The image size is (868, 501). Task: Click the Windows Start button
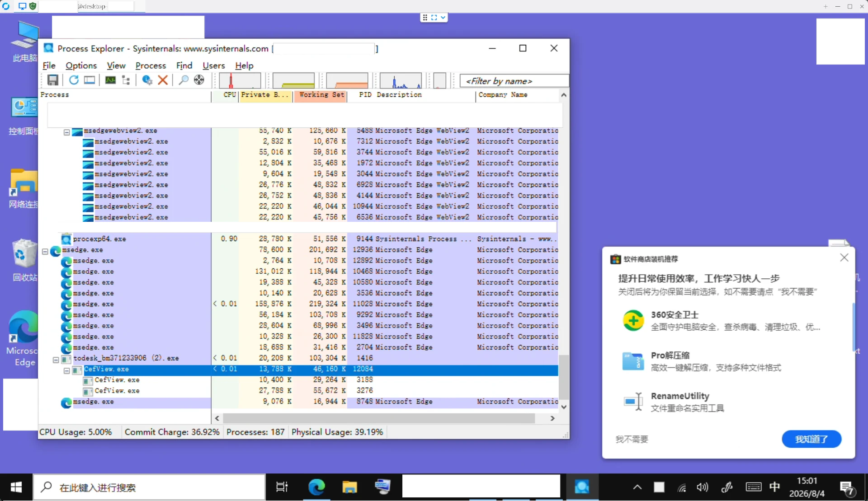tap(16, 487)
